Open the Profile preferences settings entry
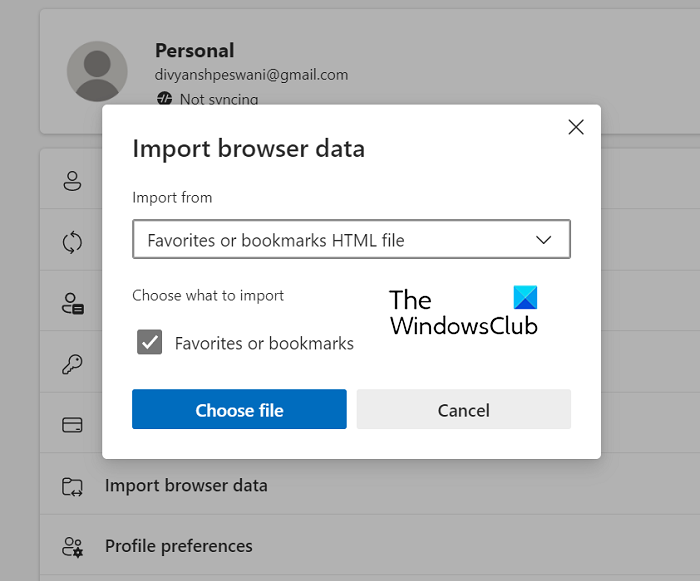This screenshot has width=700, height=581. (178, 546)
